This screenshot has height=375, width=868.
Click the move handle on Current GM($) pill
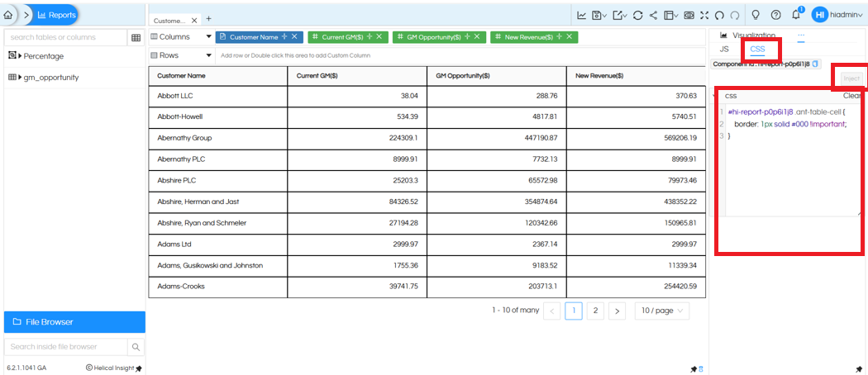click(370, 36)
